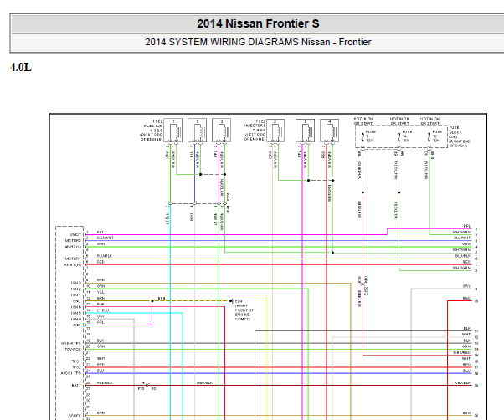Click the BATT terminal label
This screenshot has width=504, height=420.
tap(76, 386)
